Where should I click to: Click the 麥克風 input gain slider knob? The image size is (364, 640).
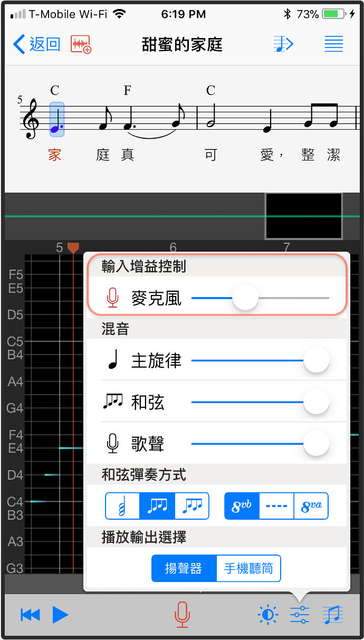[x=245, y=298]
